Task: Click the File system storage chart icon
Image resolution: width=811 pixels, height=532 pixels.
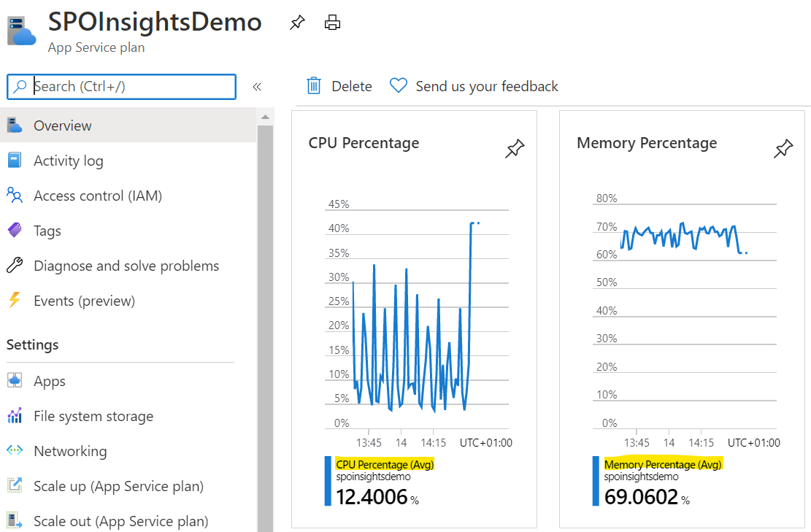Action: coord(15,415)
